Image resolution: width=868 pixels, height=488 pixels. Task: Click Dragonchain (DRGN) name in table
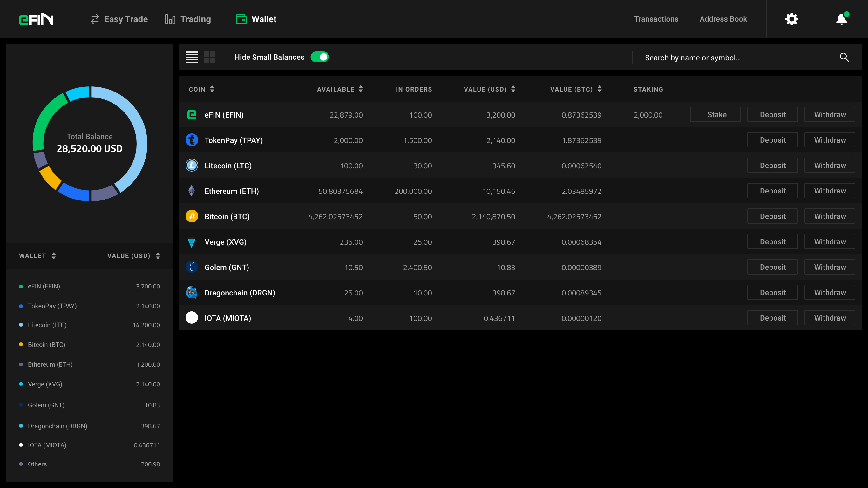pos(240,293)
